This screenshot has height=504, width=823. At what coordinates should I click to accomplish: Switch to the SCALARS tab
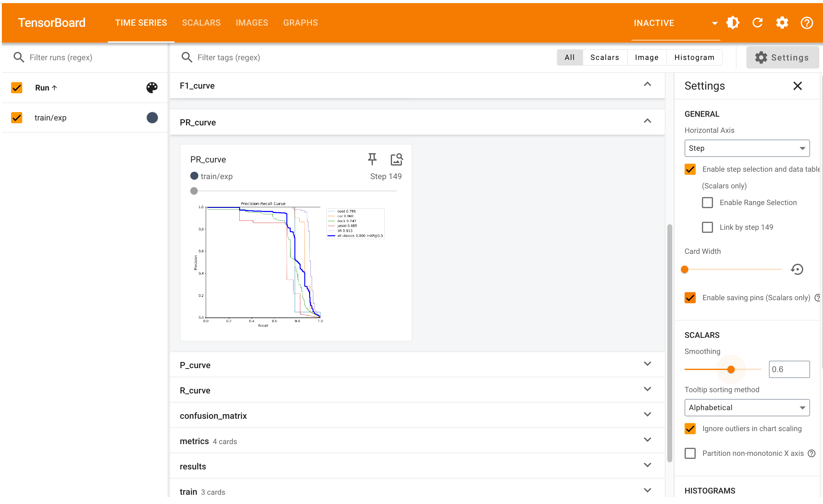click(x=201, y=23)
